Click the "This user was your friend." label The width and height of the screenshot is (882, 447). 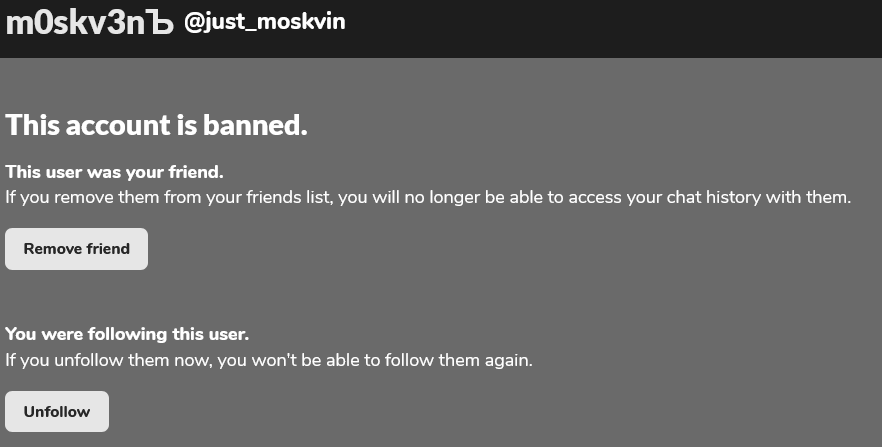[114, 172]
